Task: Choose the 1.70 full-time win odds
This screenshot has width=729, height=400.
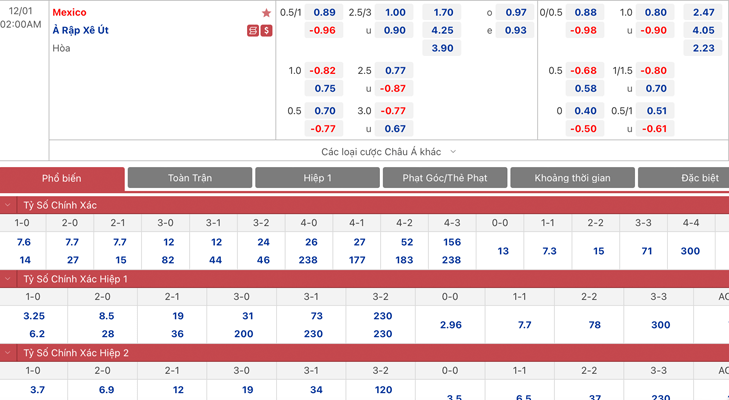Action: tap(443, 12)
